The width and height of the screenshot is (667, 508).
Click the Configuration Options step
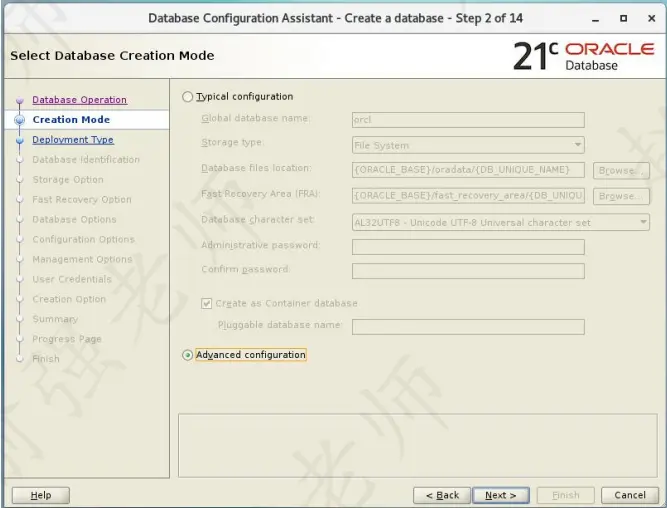pos(83,240)
